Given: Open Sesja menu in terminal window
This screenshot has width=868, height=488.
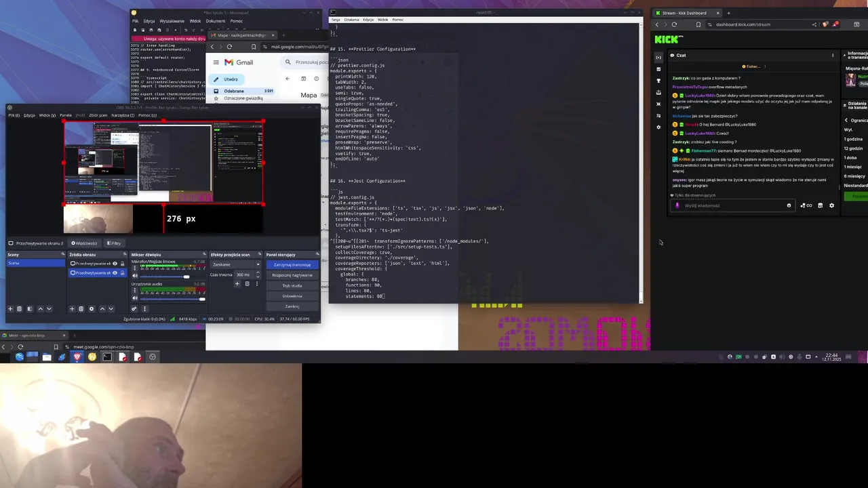Looking at the screenshot, I should tap(335, 20).
